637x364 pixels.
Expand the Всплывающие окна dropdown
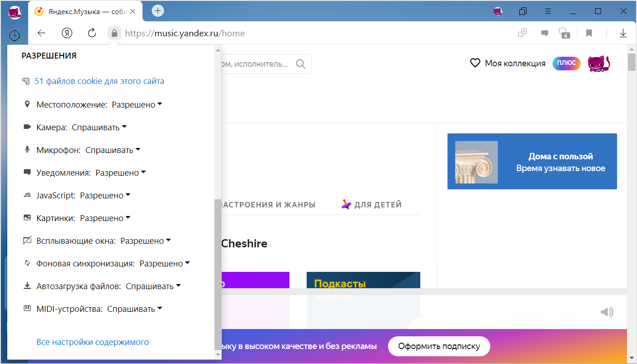(145, 241)
